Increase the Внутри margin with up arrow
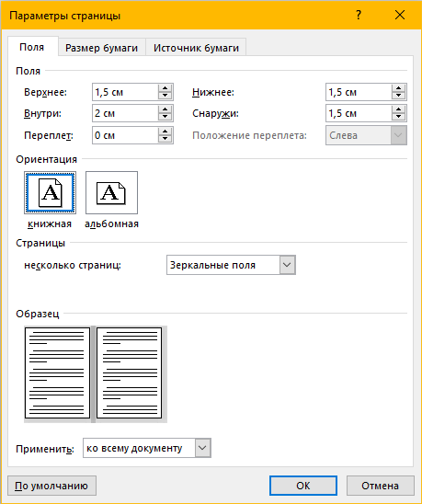422x504 pixels. click(165, 109)
